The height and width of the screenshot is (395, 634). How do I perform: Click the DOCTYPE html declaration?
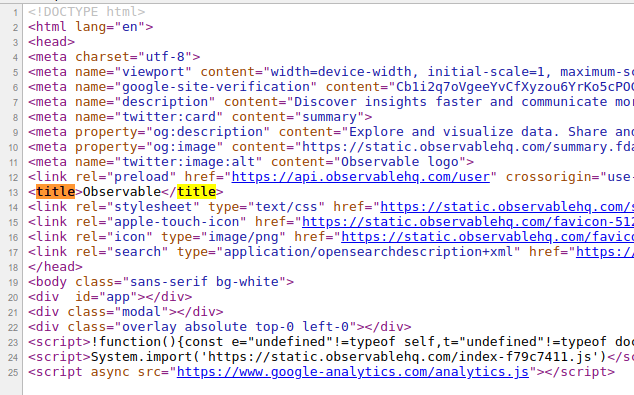pos(87,12)
